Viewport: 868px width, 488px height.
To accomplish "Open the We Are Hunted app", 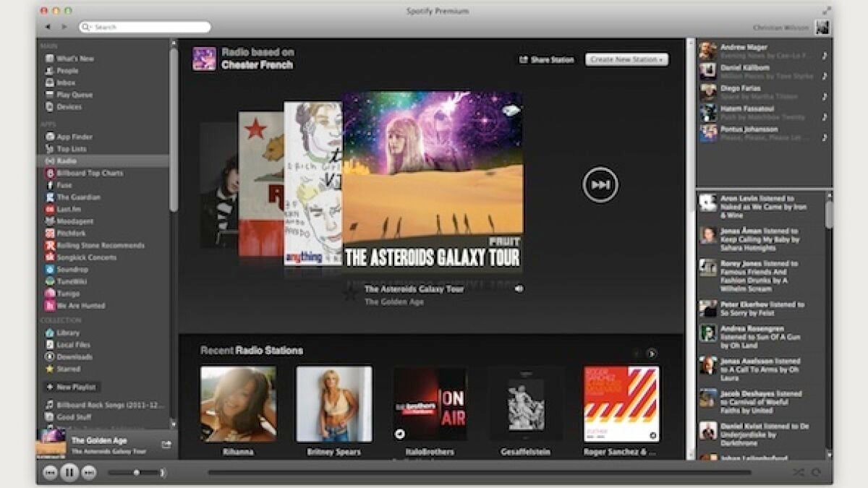I will coord(80,306).
